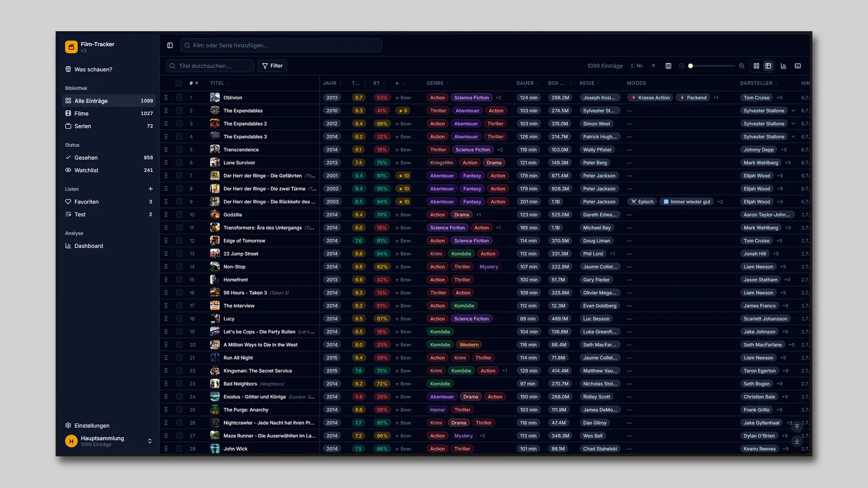Click drag handle for Oblivion row
Image resolution: width=868 pixels, height=488 pixels.
point(166,98)
